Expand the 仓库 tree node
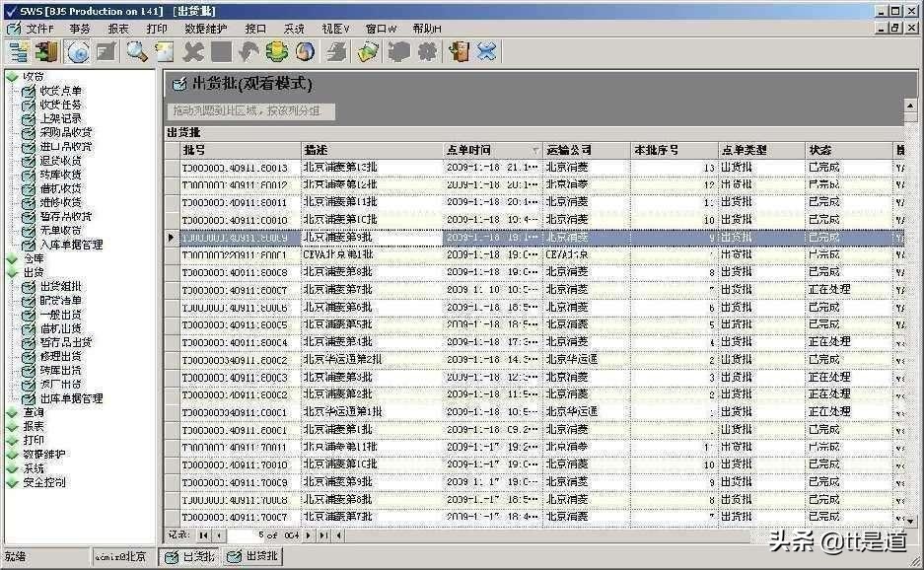Screen dimensions: 924x570 click(12, 258)
